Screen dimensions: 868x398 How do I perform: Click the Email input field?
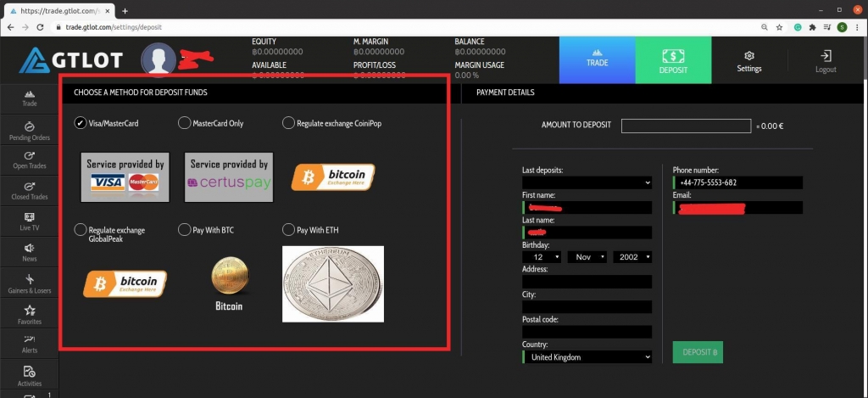click(x=738, y=207)
